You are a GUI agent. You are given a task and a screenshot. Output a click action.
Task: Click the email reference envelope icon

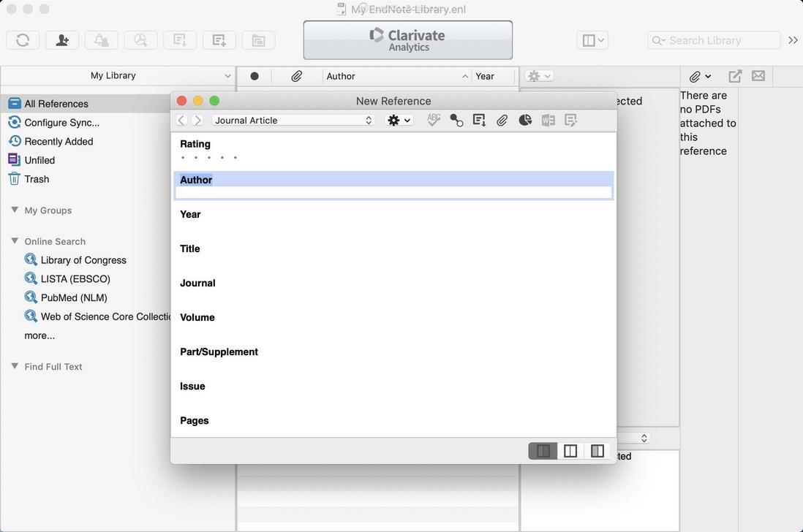click(758, 76)
